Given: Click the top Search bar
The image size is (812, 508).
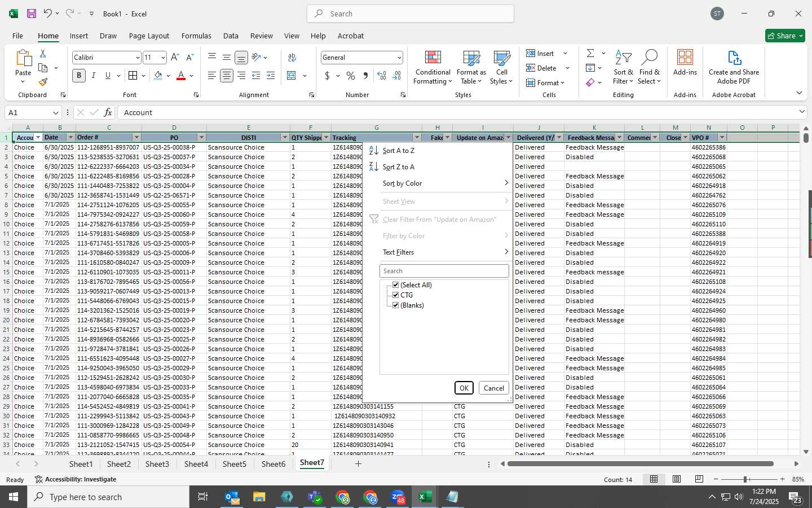Looking at the screenshot, I should click(x=411, y=14).
